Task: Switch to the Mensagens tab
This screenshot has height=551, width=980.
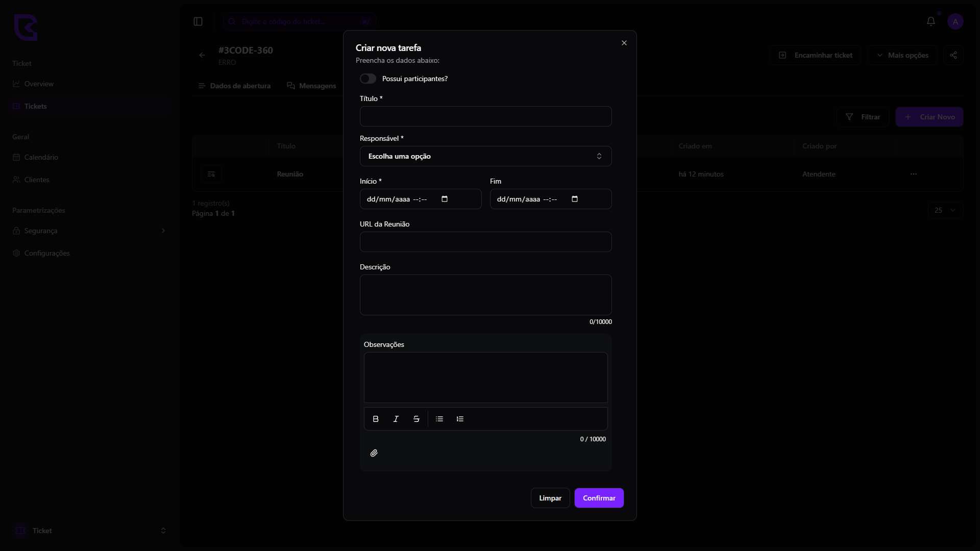Action: pyautogui.click(x=312, y=86)
